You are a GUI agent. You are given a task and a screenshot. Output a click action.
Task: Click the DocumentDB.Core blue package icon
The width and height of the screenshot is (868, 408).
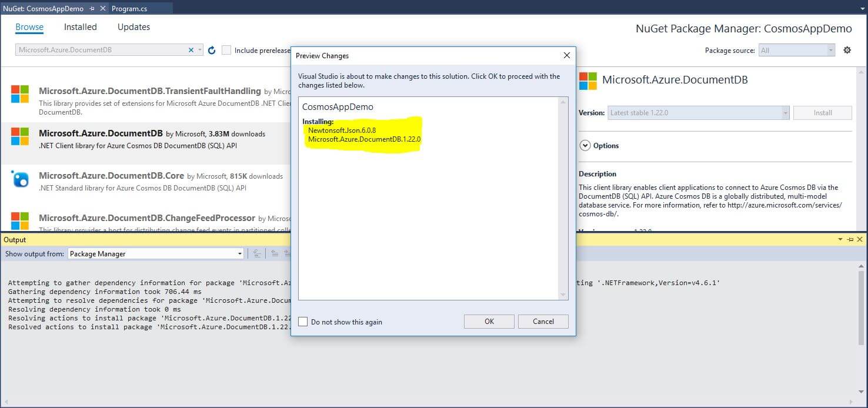20,179
